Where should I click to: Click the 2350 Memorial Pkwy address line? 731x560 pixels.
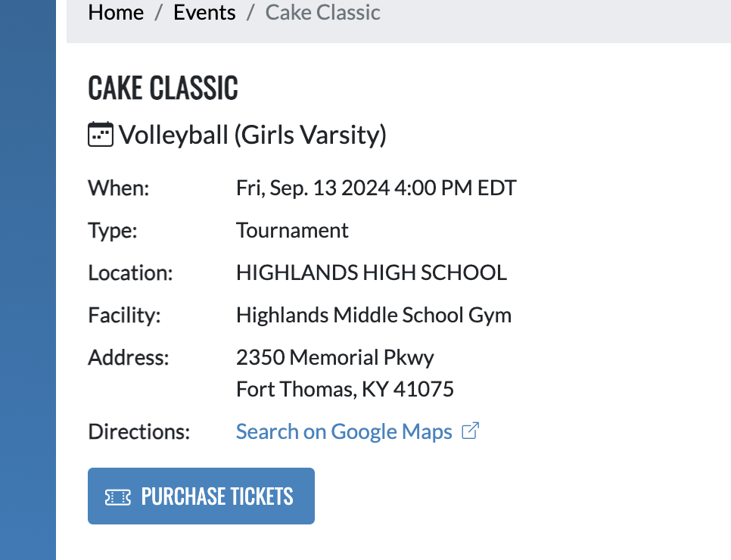pyautogui.click(x=334, y=357)
